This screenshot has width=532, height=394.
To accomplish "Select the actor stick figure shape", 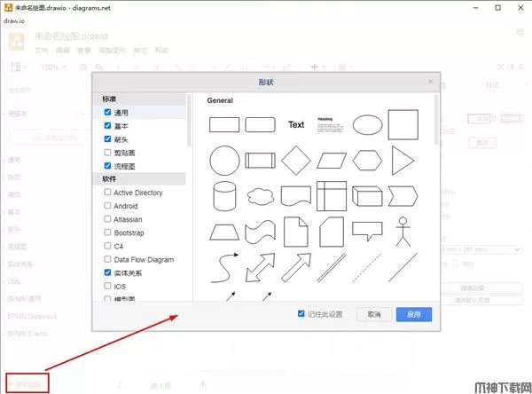I will pos(403,230).
